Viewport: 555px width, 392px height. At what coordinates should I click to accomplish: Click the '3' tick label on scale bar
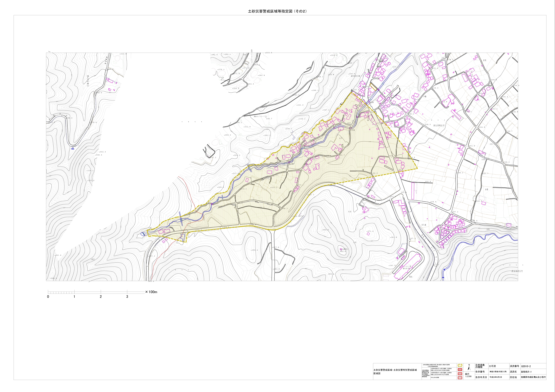pos(127,297)
